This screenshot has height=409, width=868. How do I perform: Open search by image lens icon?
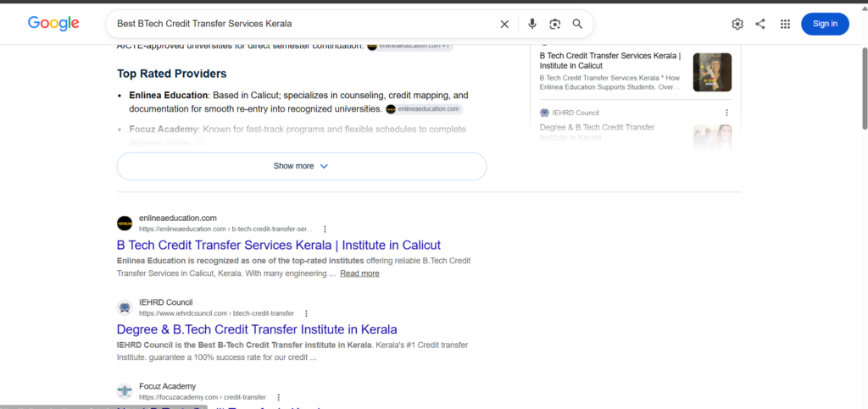click(554, 24)
